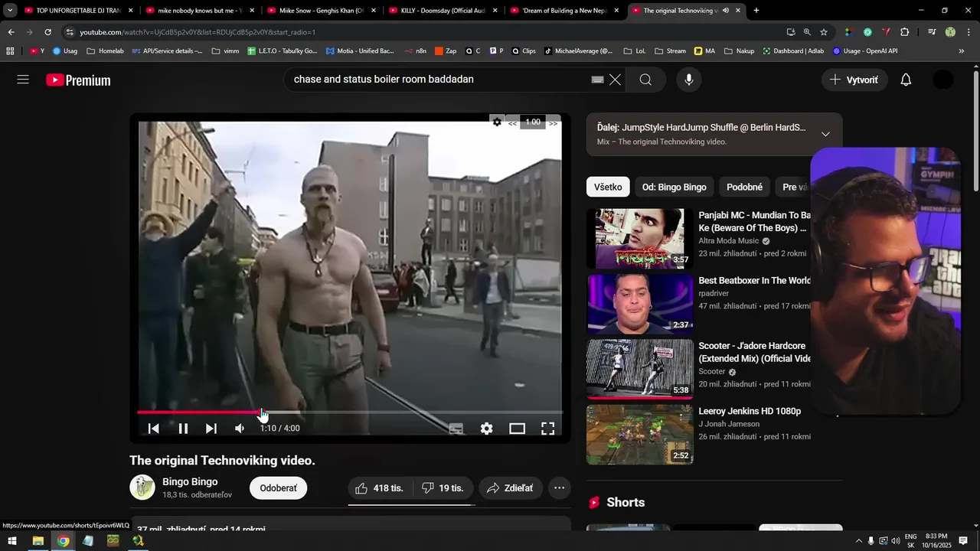Open the browser Extensions puzzle icon
Viewport: 980px width, 551px height.
[x=904, y=32]
